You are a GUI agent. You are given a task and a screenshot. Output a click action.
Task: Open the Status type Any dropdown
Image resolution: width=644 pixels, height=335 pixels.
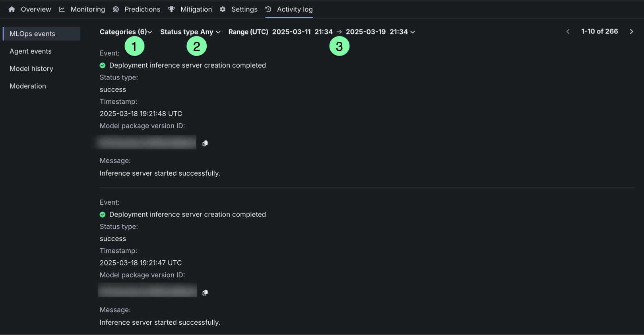pos(190,32)
